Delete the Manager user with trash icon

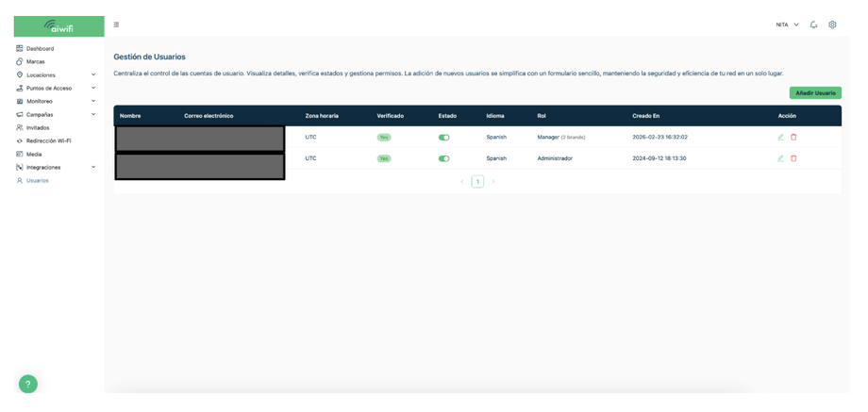793,137
